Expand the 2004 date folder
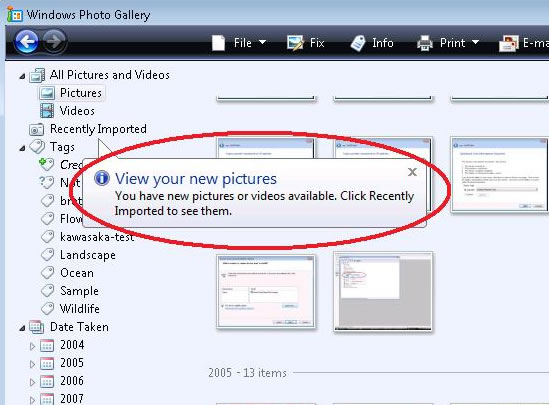Screen dimensions: 549x405 [x=33, y=346]
